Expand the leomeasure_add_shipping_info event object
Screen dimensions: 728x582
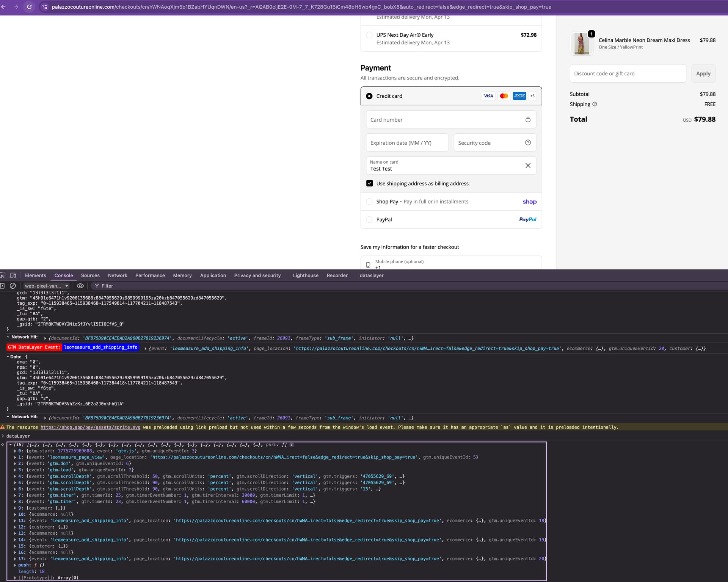click(146, 349)
